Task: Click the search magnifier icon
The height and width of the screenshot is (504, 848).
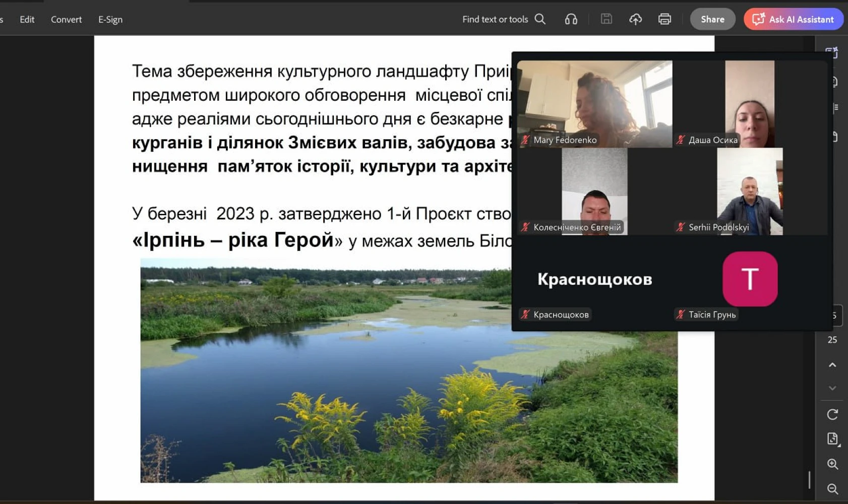Action: (x=540, y=19)
